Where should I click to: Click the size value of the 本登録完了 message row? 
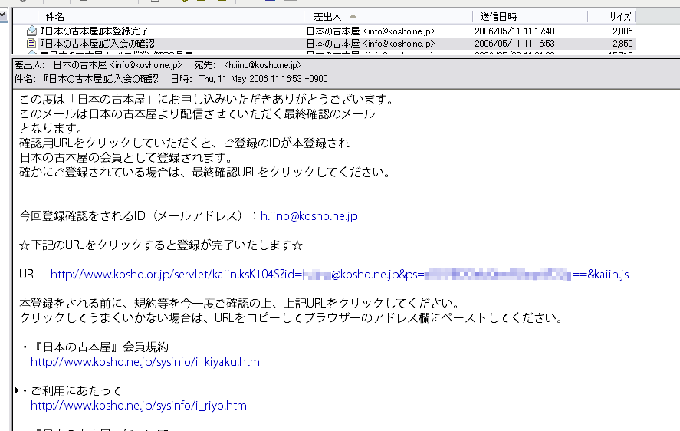(x=622, y=31)
